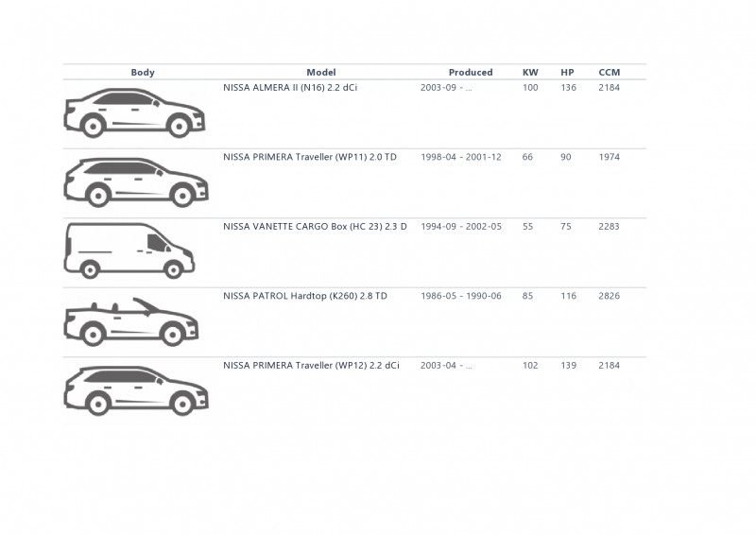Viewport: 756px width, 535px height.
Task: Select the convertible icon for Patrol Hardtop
Action: pos(131,321)
